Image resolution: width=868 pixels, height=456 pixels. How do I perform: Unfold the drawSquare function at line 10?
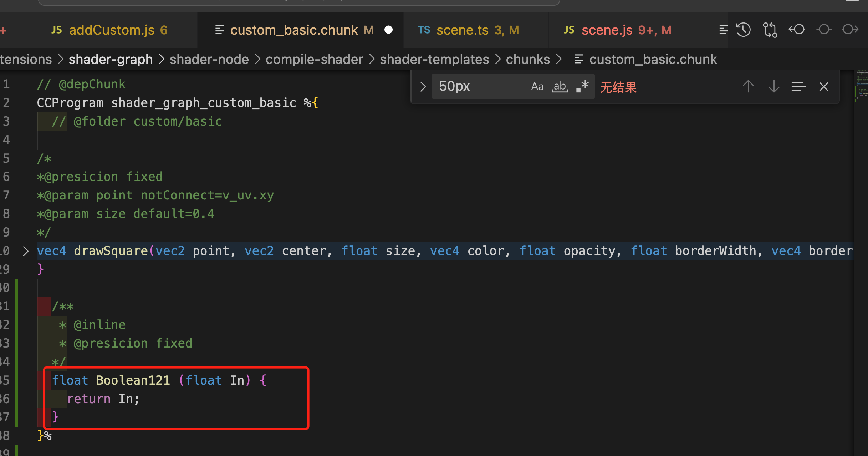pyautogui.click(x=26, y=251)
